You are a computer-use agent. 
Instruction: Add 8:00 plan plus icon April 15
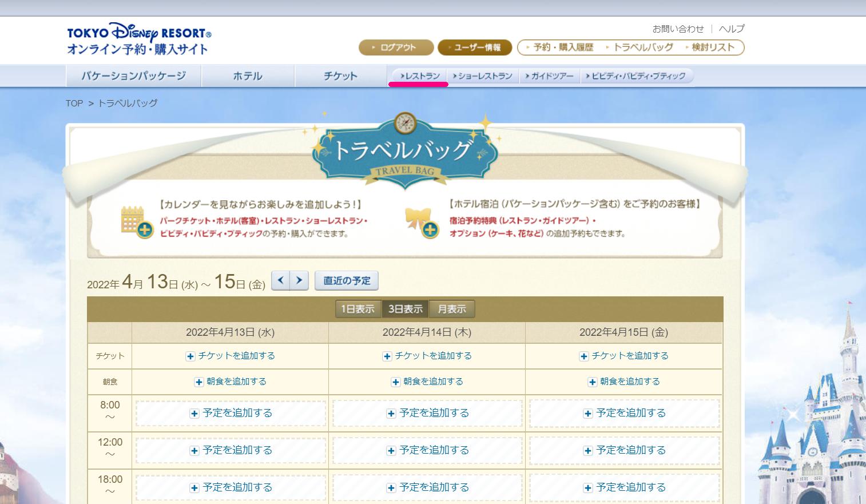click(588, 414)
